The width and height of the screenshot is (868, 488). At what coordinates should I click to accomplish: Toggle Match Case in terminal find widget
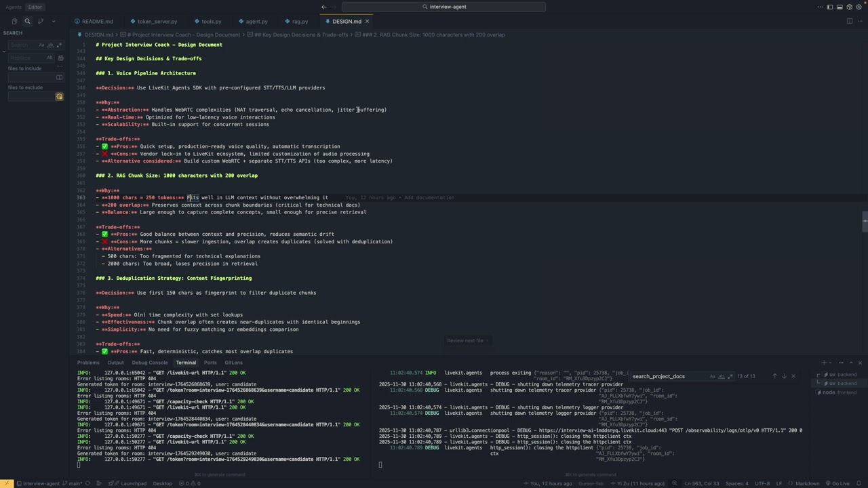click(712, 376)
